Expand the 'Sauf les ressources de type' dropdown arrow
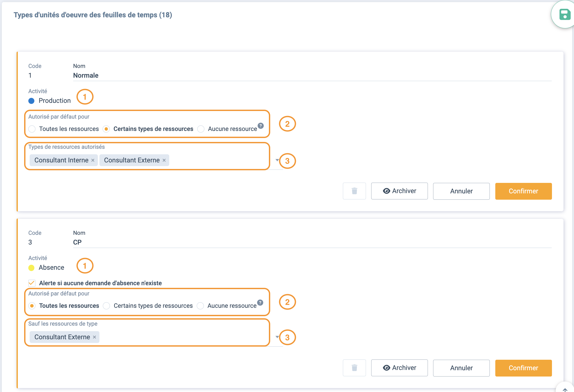Screen dimensions: 574x392 point(277,337)
